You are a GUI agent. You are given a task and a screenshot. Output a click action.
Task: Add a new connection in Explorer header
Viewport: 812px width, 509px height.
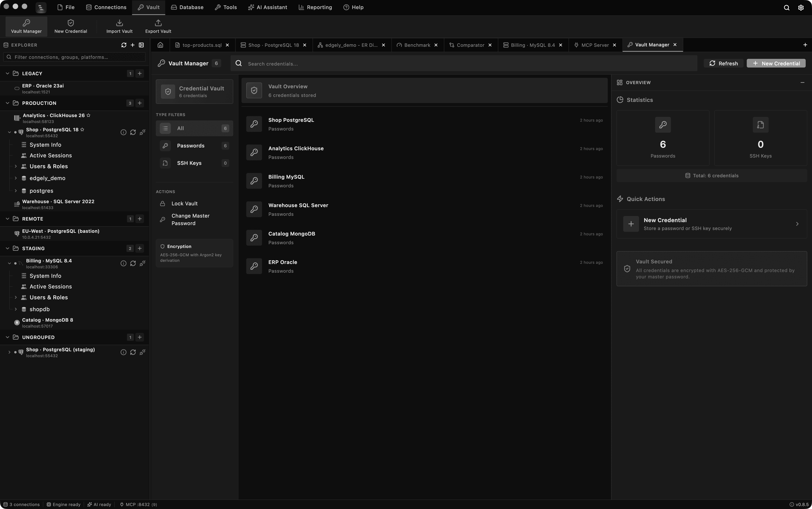(133, 45)
